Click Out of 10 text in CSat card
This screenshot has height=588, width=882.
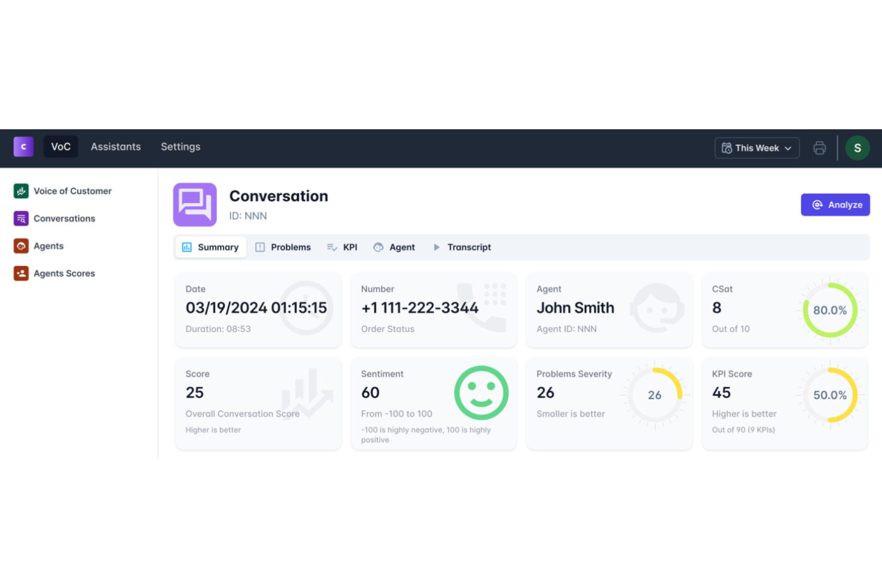point(731,329)
